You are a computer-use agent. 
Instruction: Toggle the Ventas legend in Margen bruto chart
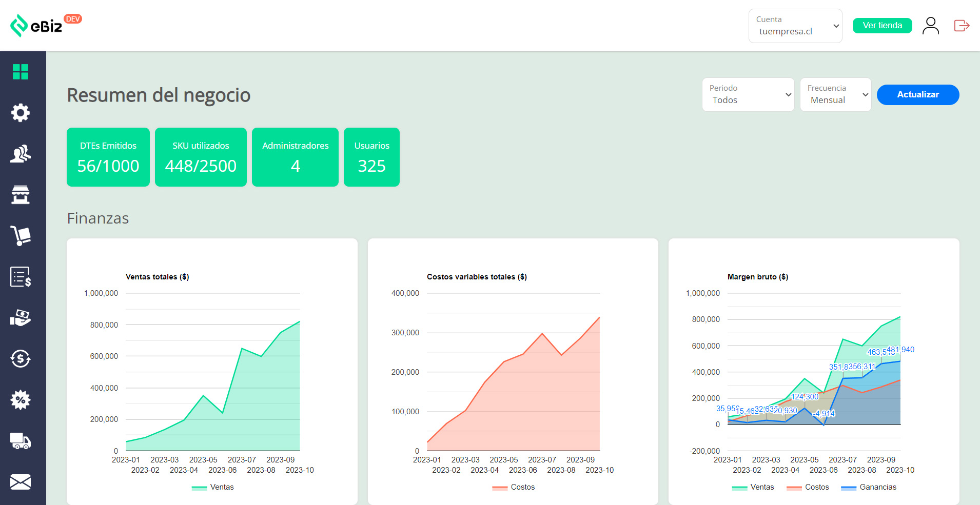coord(753,487)
